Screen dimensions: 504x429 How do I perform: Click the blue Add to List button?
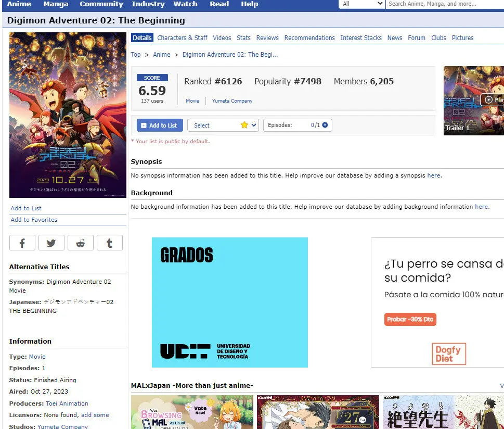point(160,125)
